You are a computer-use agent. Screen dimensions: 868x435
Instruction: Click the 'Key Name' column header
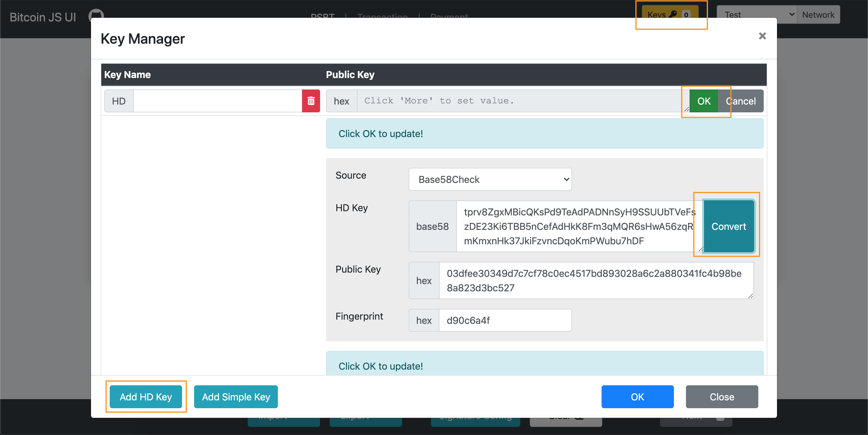[x=127, y=74]
